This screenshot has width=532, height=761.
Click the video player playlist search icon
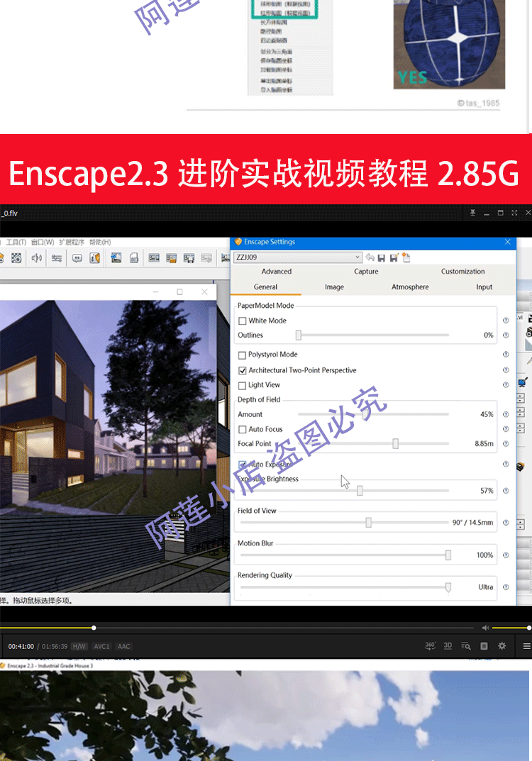click(465, 645)
